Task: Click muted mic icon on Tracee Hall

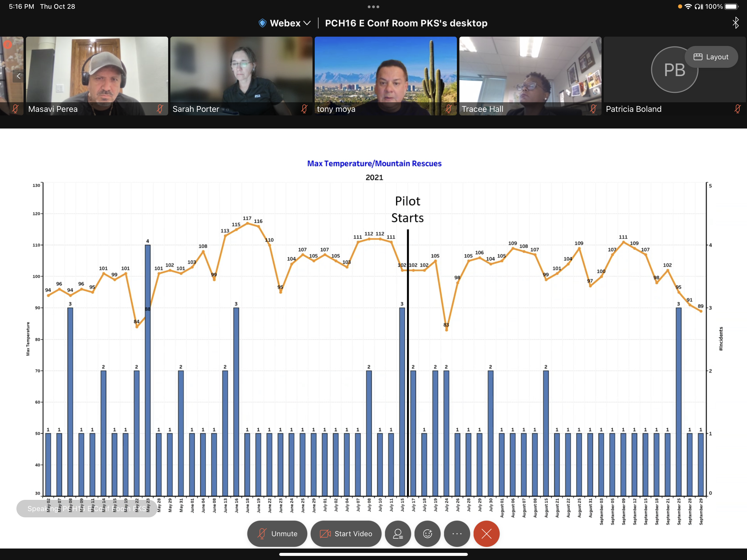Action: click(593, 109)
